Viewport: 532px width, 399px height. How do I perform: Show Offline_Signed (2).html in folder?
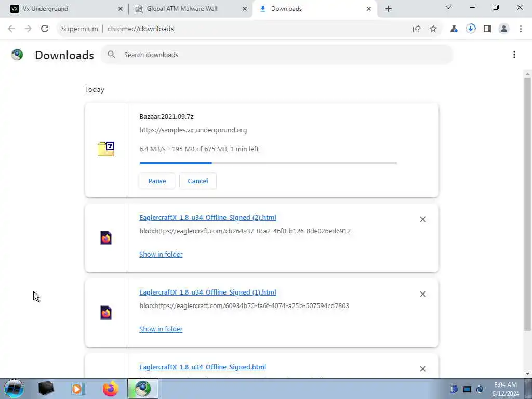(x=161, y=255)
